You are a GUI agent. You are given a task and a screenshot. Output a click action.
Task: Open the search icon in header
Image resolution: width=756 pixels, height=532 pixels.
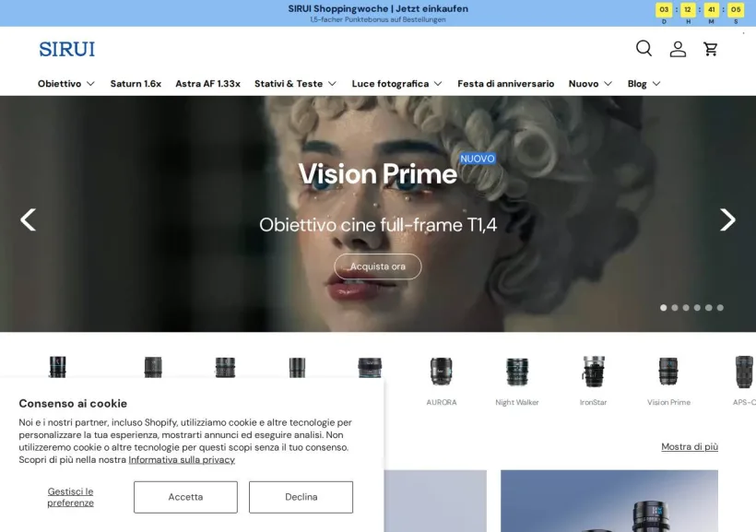(x=644, y=48)
